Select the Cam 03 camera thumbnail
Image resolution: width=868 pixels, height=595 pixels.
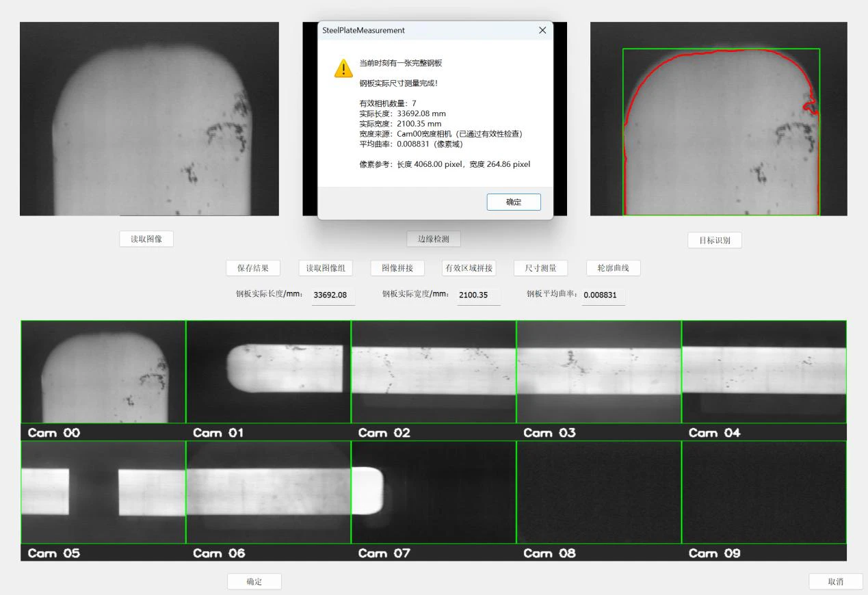pyautogui.click(x=599, y=372)
